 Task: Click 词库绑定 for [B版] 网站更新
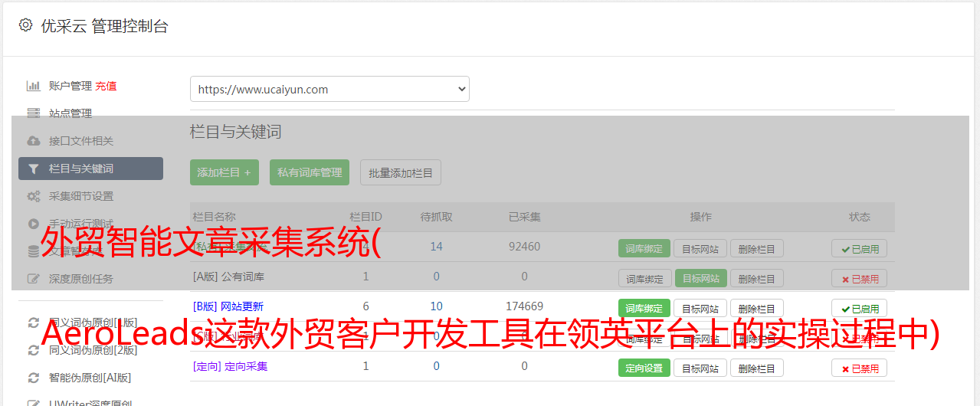pyautogui.click(x=644, y=308)
